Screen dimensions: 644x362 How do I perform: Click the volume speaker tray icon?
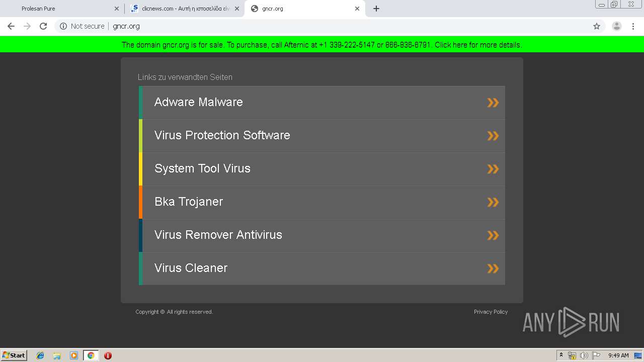pyautogui.click(x=584, y=355)
